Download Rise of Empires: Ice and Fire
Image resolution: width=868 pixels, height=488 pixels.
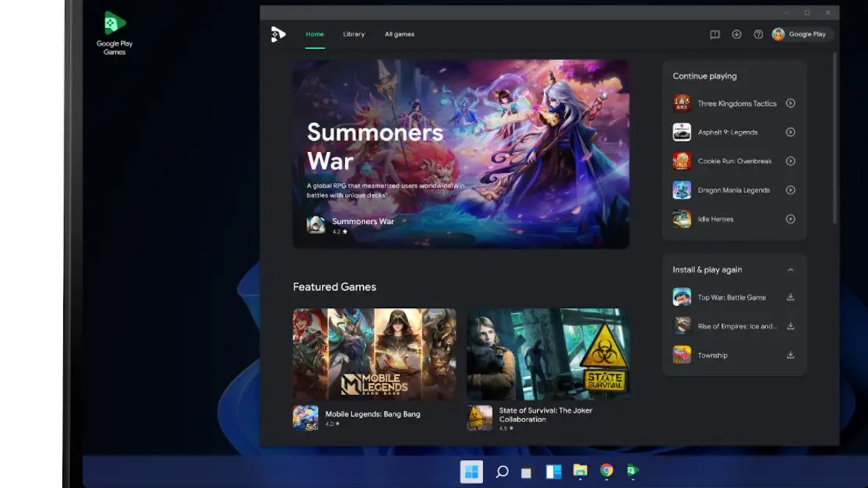790,325
